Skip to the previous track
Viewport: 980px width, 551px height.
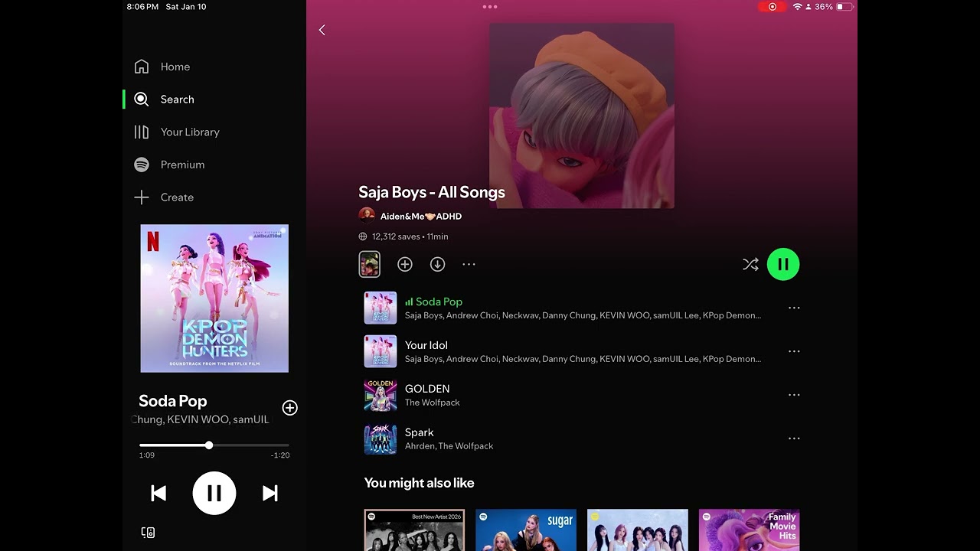[x=158, y=494]
